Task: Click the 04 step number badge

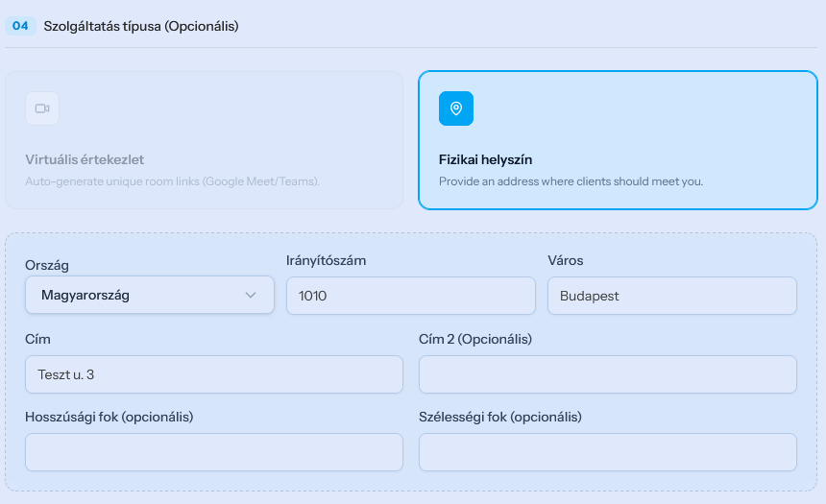Action: click(20, 26)
